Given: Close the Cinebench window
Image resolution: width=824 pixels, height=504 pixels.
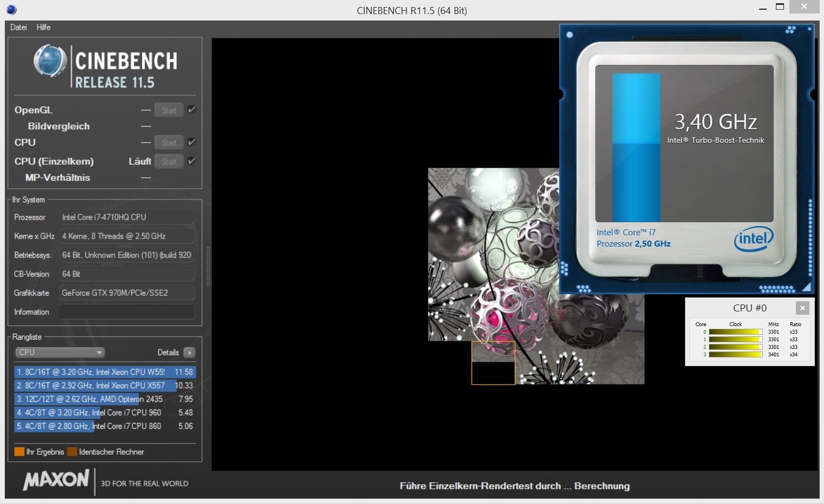Looking at the screenshot, I should point(805,6).
